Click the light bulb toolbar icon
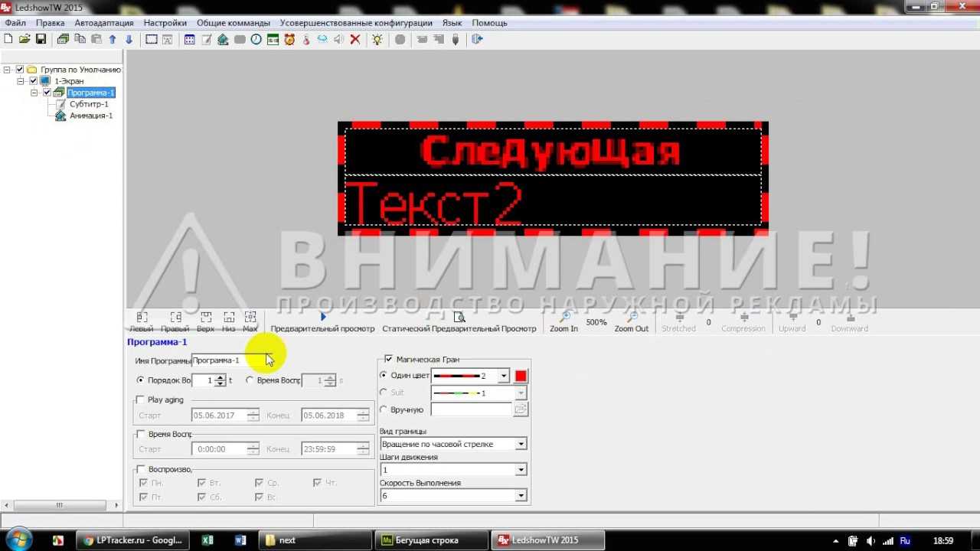 pos(377,39)
